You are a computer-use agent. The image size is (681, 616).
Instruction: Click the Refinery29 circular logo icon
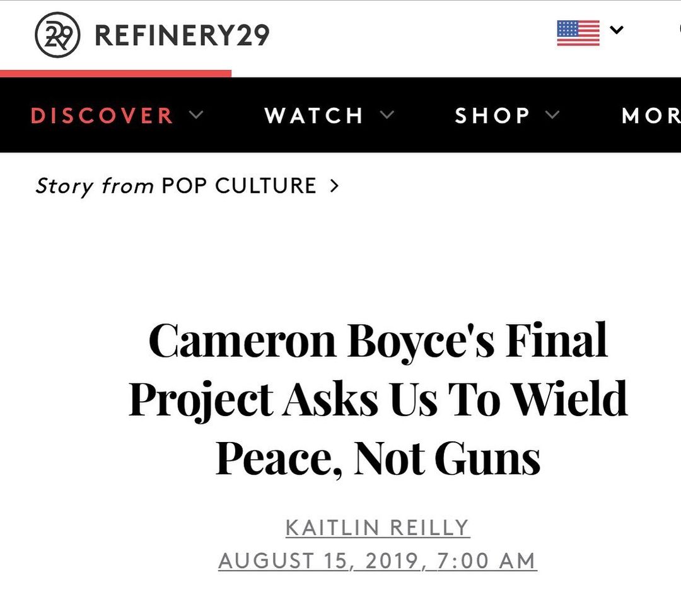pyautogui.click(x=57, y=35)
